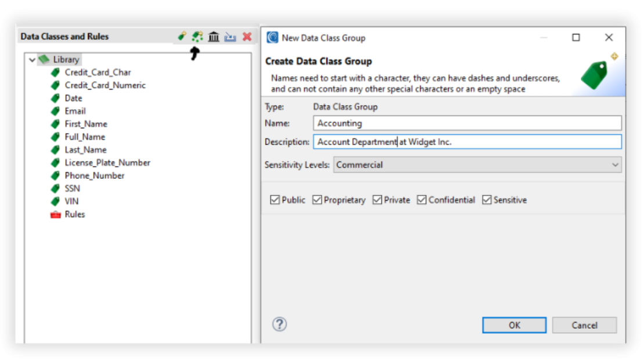Collapse the Library tree node
Screen dimensions: 644x364
32,59
